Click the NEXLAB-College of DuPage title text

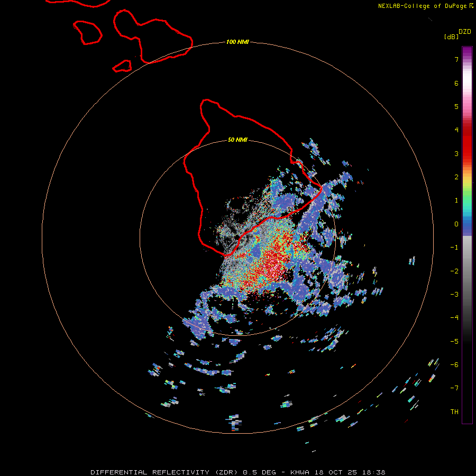coord(423,6)
